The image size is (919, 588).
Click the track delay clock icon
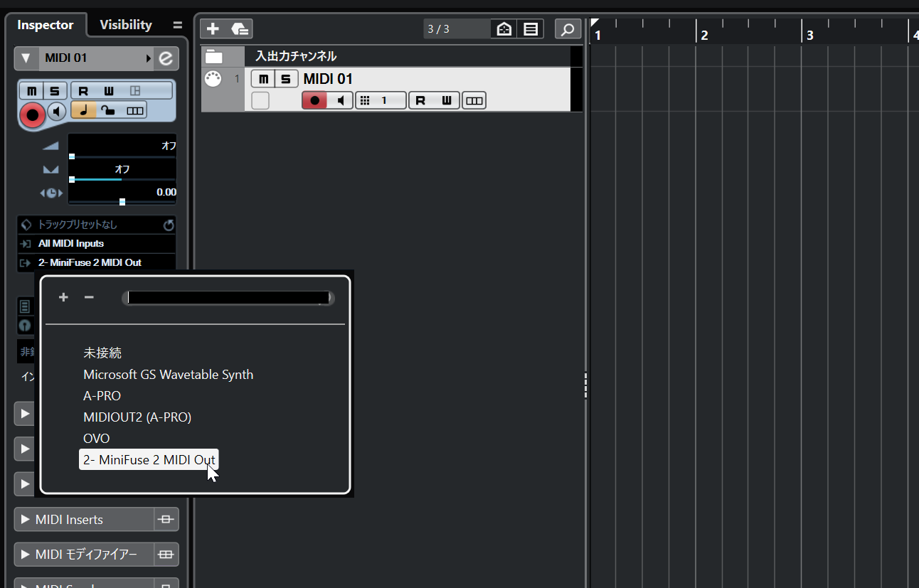point(51,193)
